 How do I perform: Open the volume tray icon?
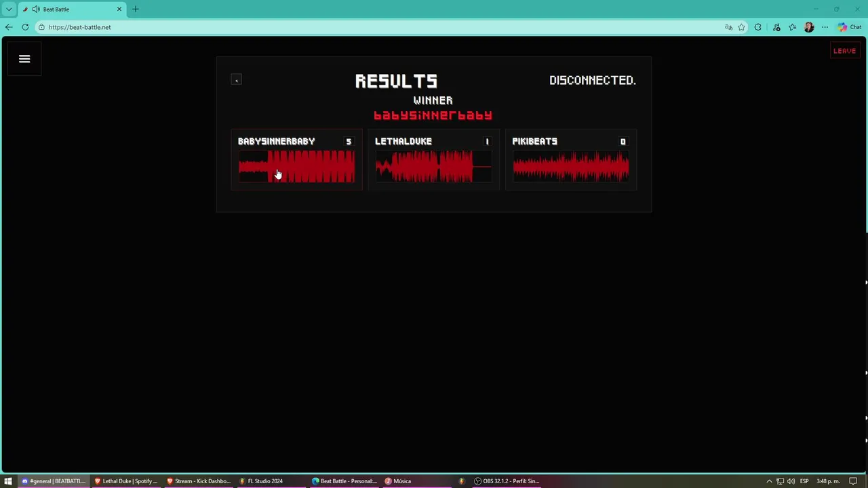[791, 481]
